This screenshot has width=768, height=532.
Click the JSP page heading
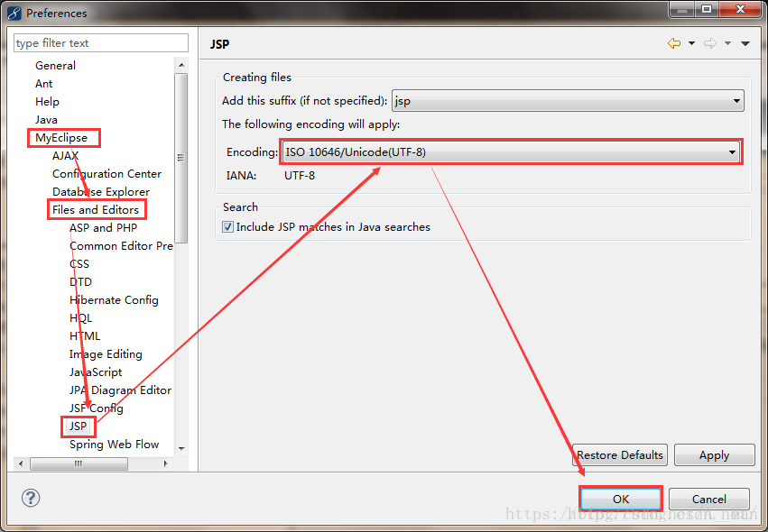tap(220, 44)
